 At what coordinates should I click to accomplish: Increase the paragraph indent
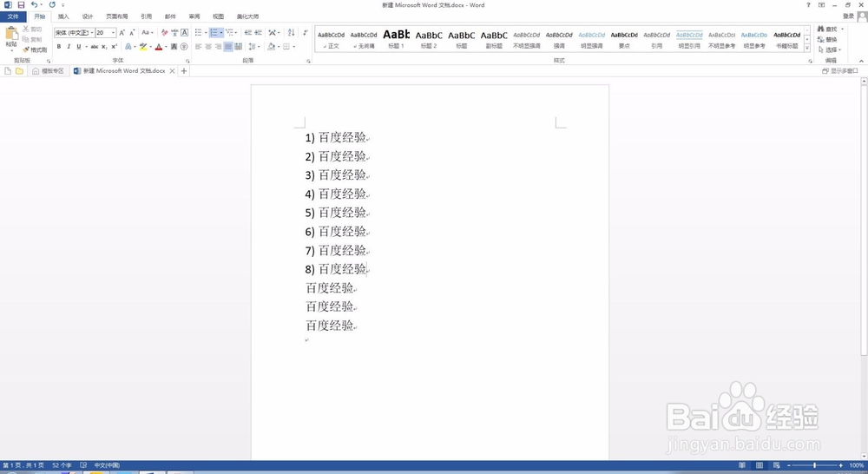258,33
